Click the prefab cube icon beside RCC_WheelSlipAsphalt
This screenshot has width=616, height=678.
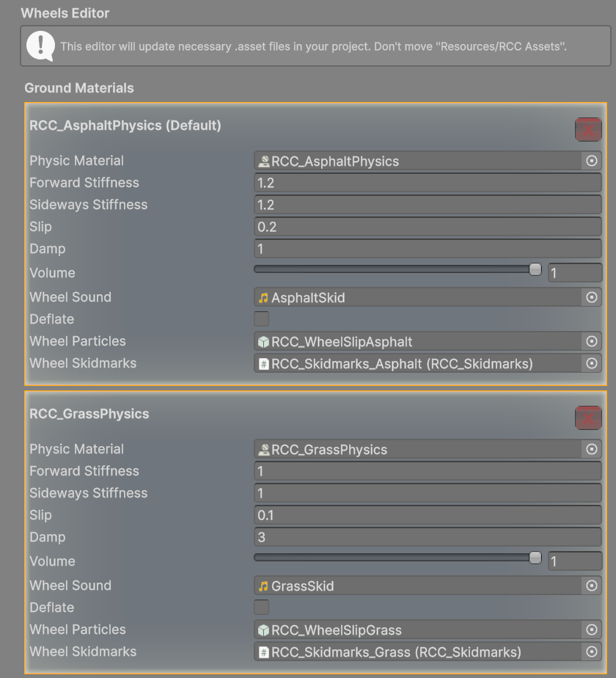[x=264, y=342]
